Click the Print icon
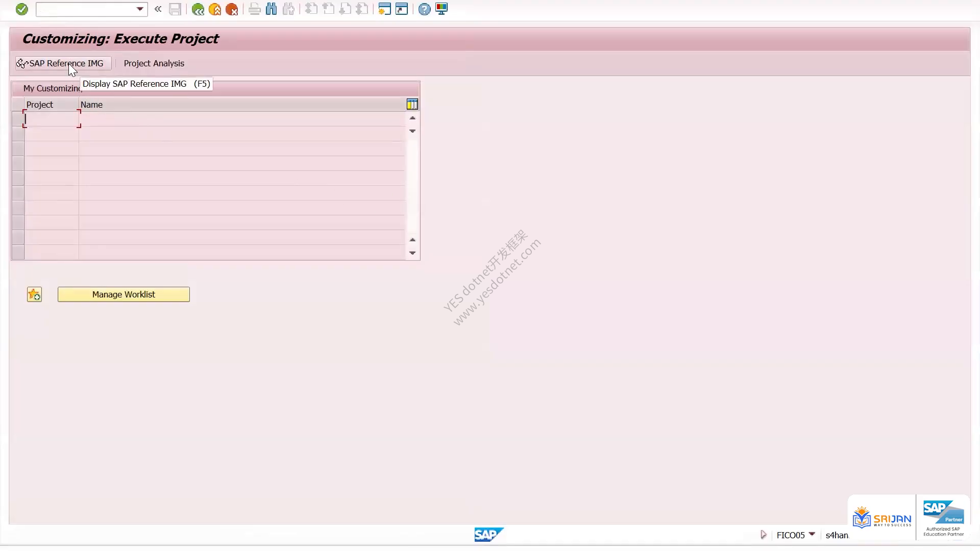 click(x=254, y=9)
